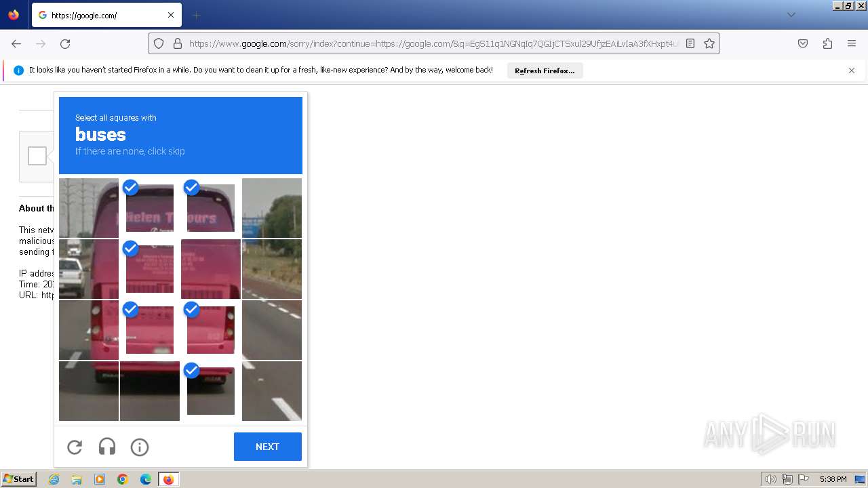
Task: Open the tracking protection shield icon
Action: pos(159,43)
